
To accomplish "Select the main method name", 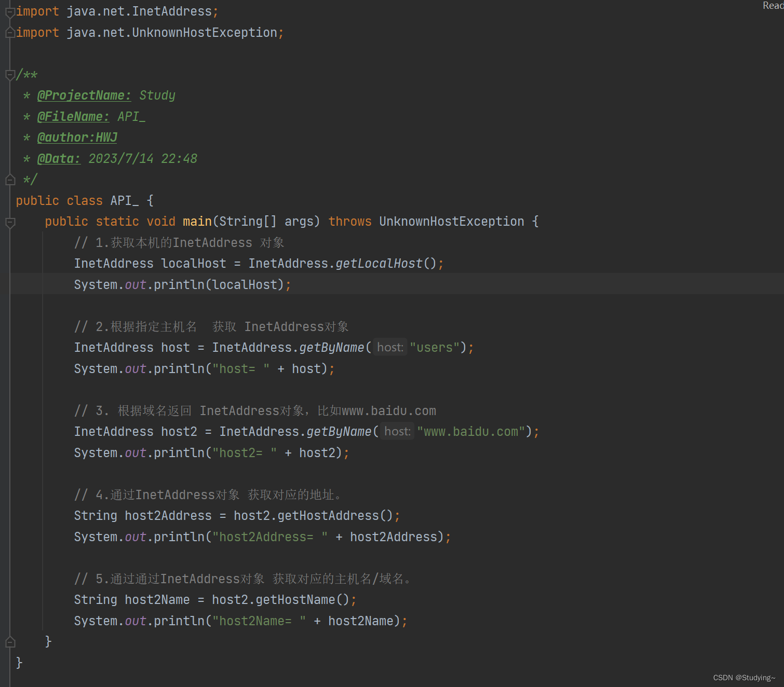I will click(197, 221).
